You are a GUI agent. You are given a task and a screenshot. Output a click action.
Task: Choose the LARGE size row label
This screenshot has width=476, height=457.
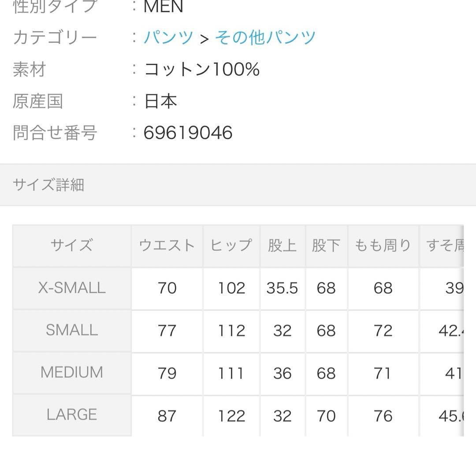tap(72, 415)
